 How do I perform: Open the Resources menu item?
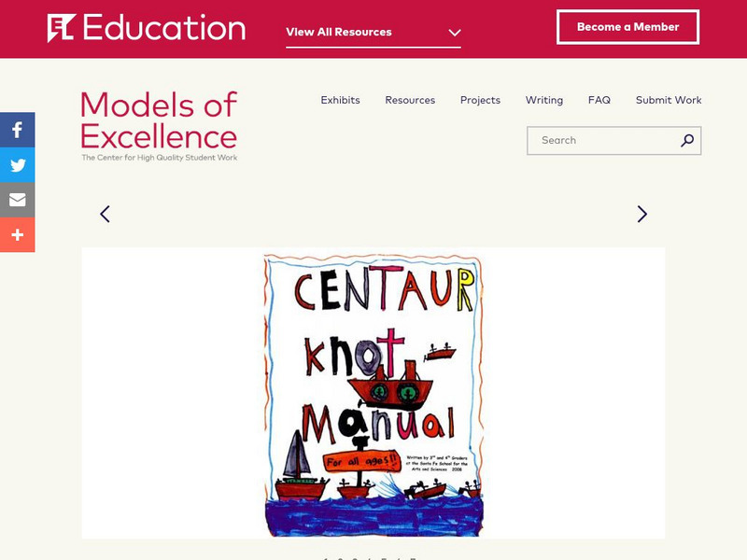pyautogui.click(x=410, y=100)
